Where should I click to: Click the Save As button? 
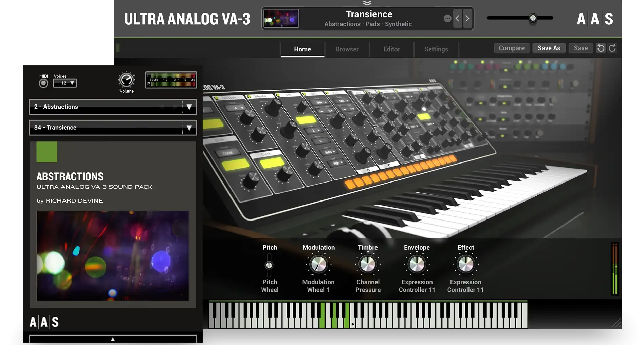[549, 48]
